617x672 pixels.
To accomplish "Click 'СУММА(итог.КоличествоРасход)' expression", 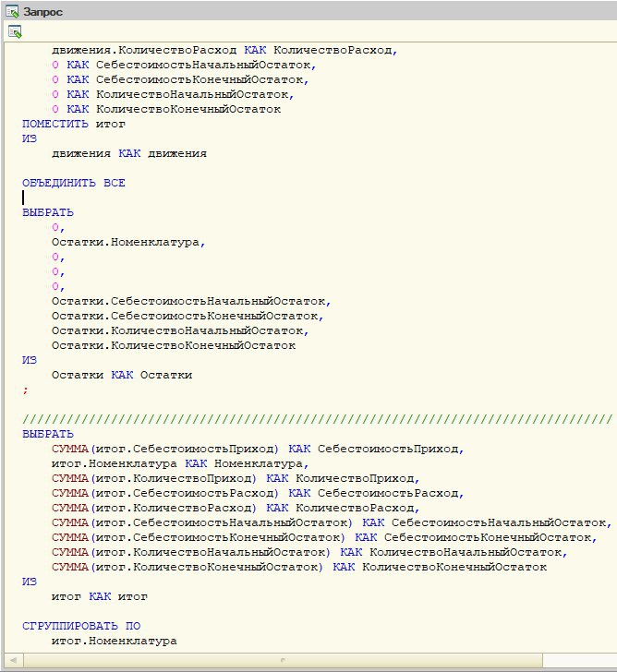I will pyautogui.click(x=154, y=508).
